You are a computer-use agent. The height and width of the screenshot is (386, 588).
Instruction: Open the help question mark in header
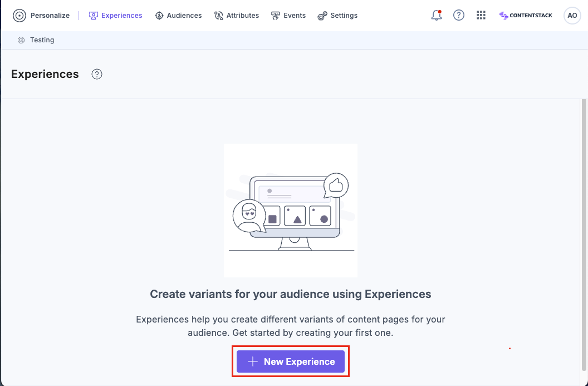459,15
